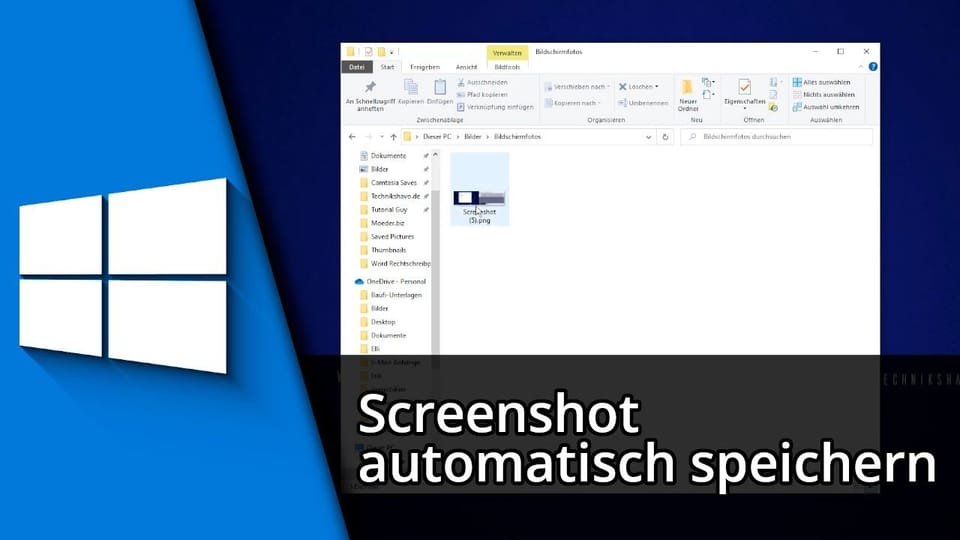Open the Moeder.biz folder
Viewport: 960px width, 540px height.
pos(388,223)
